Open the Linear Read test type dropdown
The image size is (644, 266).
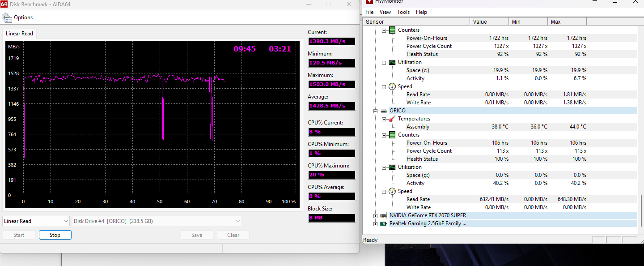pyautogui.click(x=36, y=221)
